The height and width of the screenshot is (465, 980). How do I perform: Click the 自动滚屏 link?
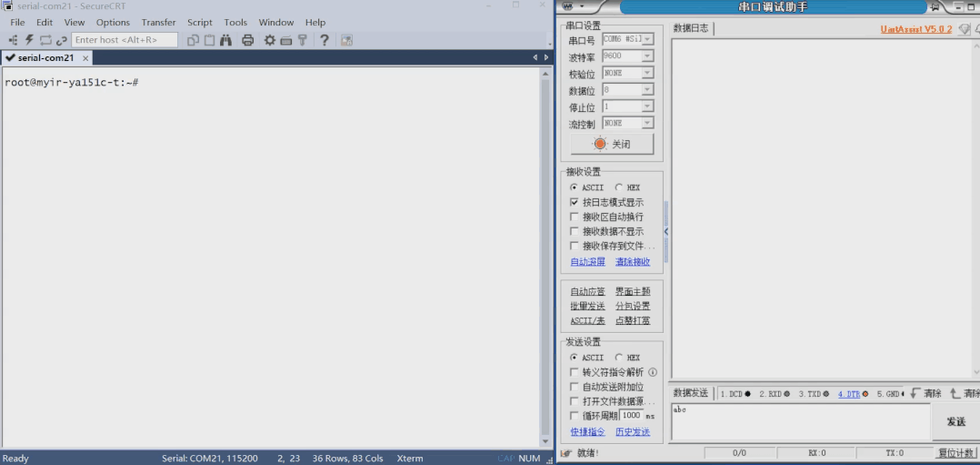click(x=587, y=262)
